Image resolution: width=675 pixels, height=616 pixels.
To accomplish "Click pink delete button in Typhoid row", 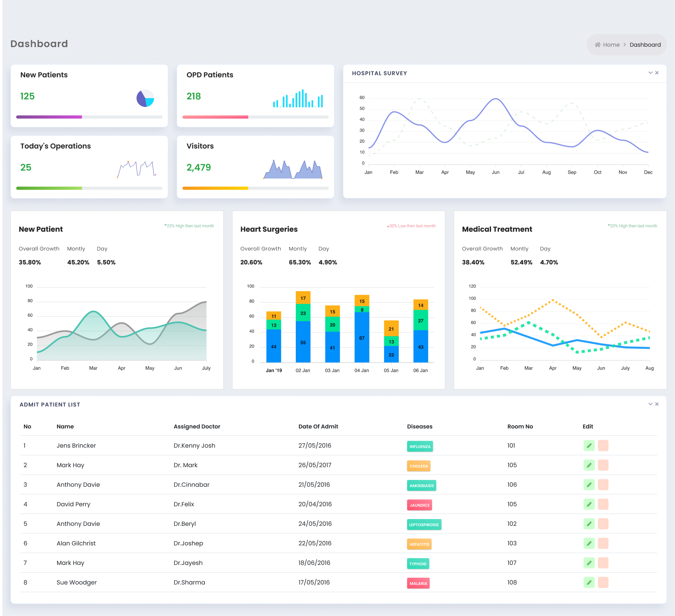I will point(603,563).
